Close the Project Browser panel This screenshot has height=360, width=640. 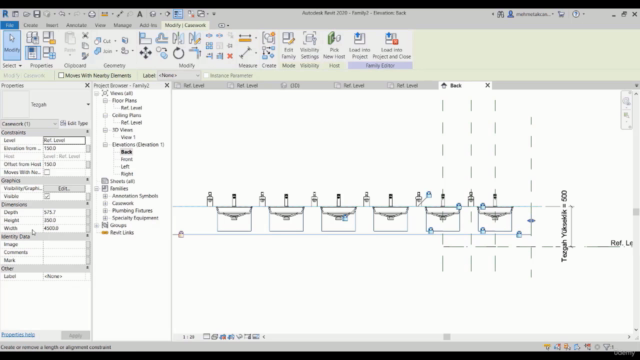[167, 85]
